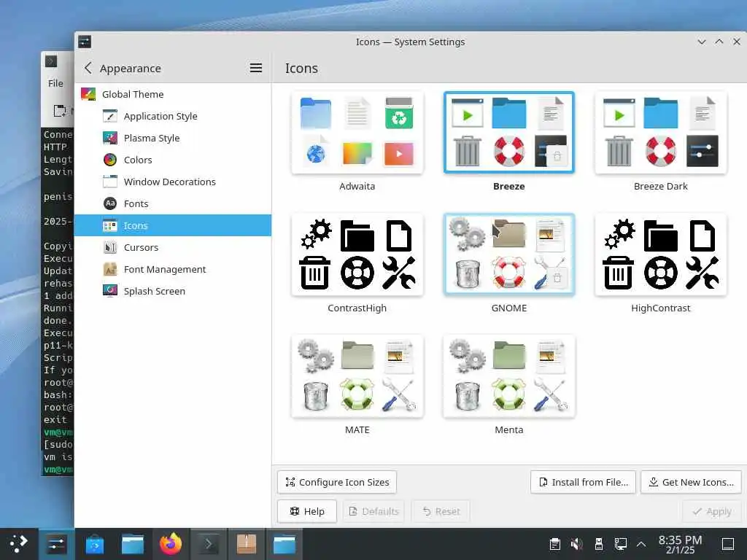Open Plasma Style settings
Viewport: 747px width, 560px height.
click(x=173, y=138)
